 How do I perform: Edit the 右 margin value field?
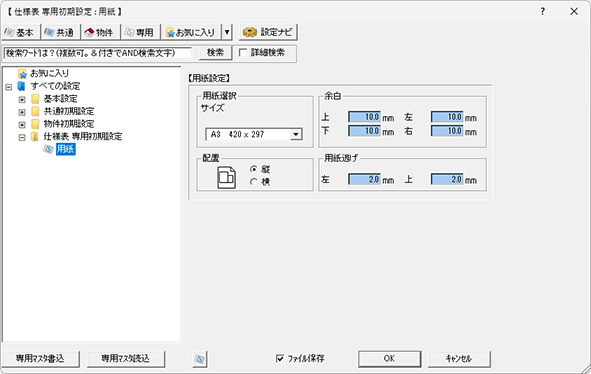pyautogui.click(x=447, y=131)
